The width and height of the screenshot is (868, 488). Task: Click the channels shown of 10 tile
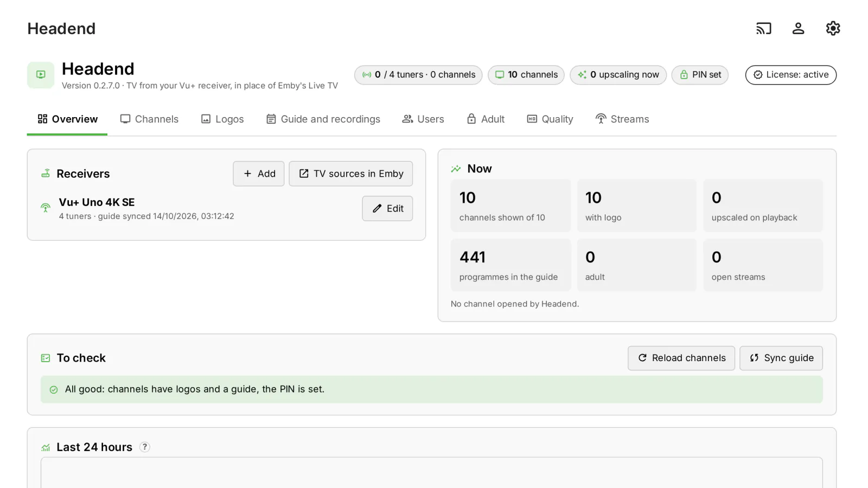pos(510,206)
